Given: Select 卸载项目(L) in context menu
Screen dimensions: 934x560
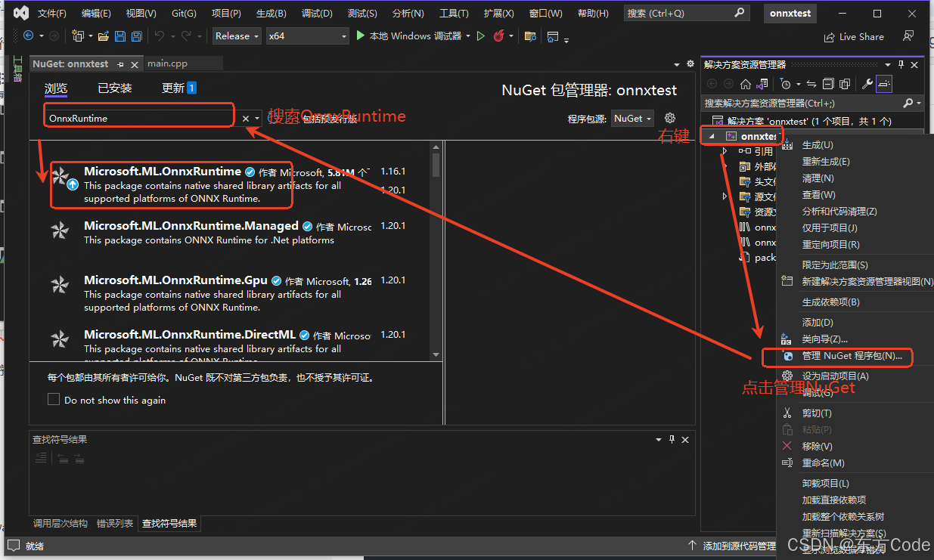Looking at the screenshot, I should pos(825,484).
